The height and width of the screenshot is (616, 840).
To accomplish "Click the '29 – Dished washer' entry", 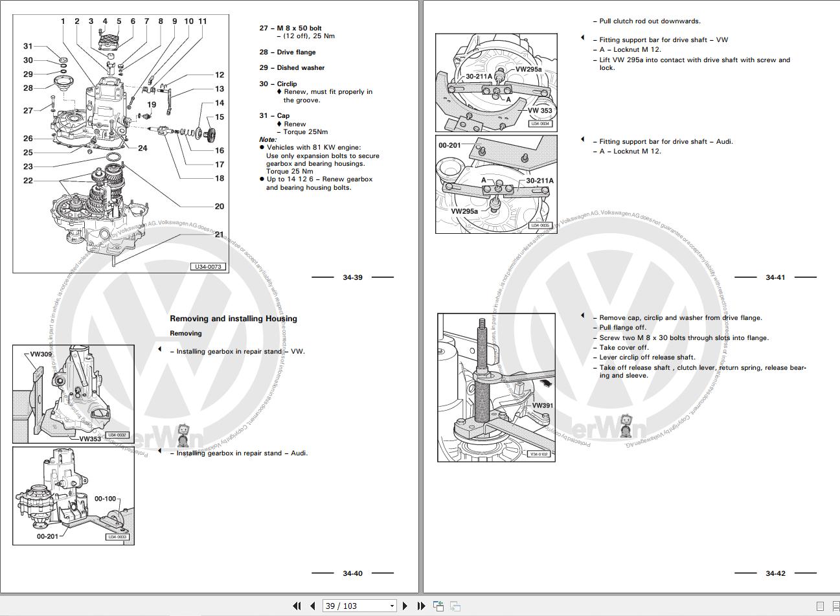I will [291, 67].
